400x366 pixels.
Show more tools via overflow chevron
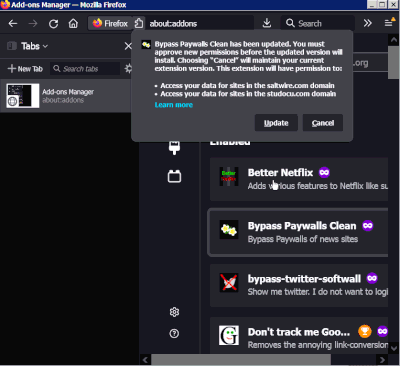coord(368,23)
